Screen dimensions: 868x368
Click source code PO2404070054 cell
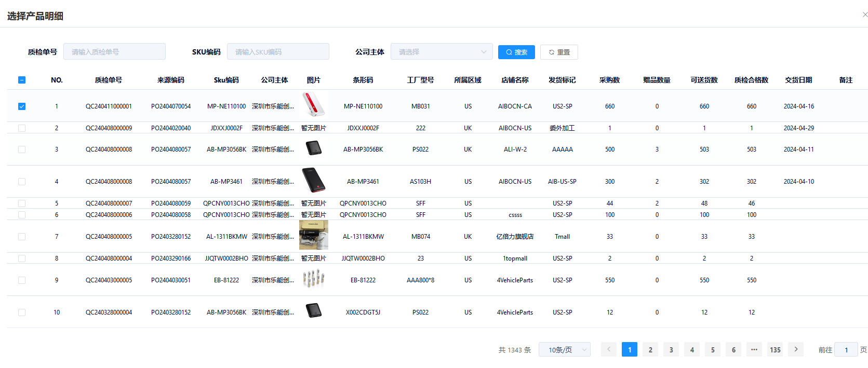point(171,106)
